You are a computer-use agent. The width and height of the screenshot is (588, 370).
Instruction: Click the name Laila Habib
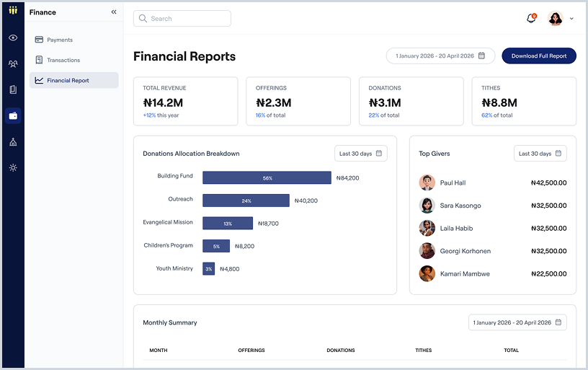[x=456, y=228]
